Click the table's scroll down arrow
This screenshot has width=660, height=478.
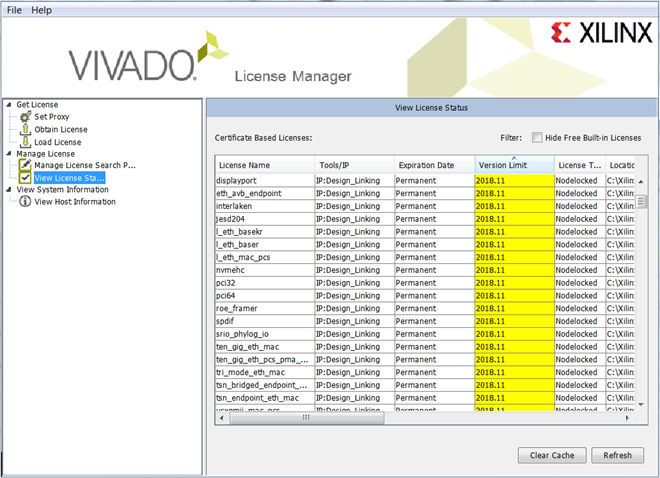coord(641,404)
